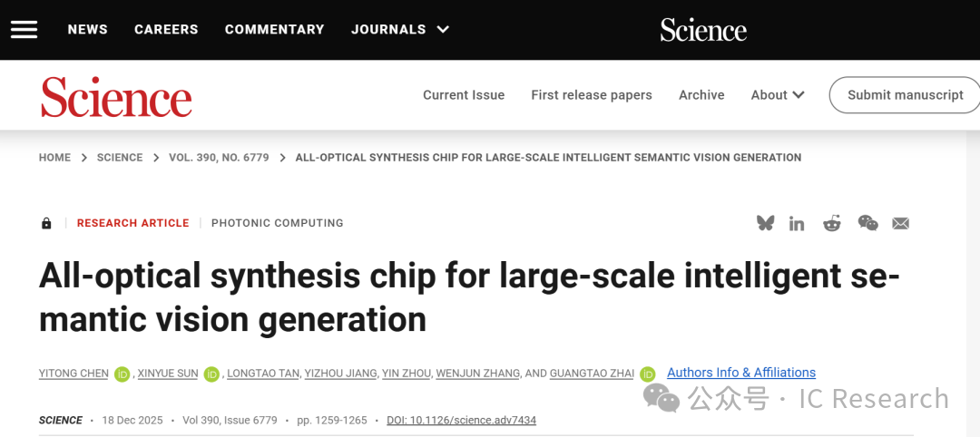This screenshot has width=980, height=437.
Task: Share article via WeChat
Action: pos(867,223)
